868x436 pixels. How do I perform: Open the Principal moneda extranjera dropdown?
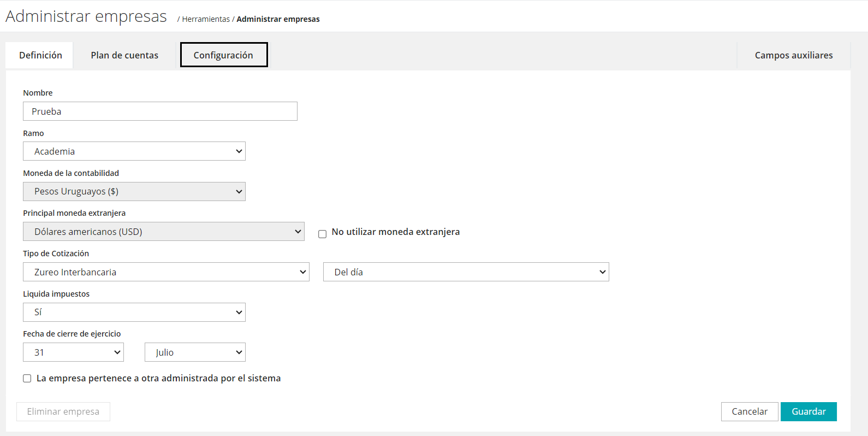pos(163,232)
